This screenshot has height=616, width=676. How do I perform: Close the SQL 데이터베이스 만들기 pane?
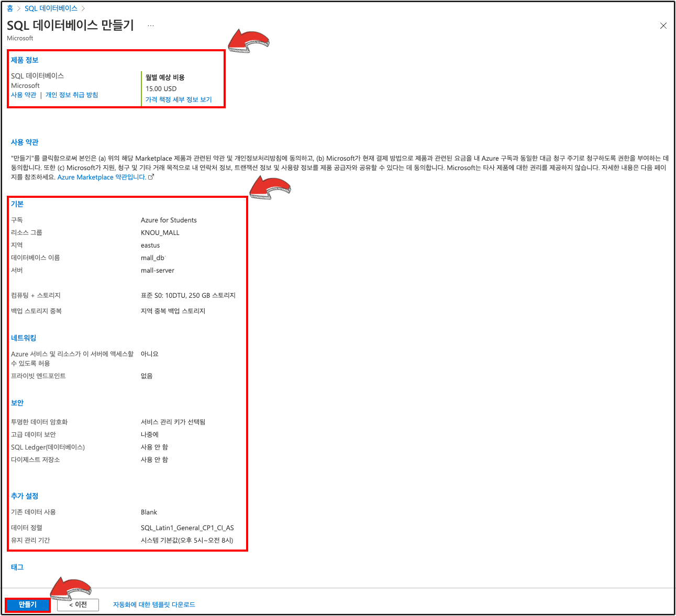[663, 26]
